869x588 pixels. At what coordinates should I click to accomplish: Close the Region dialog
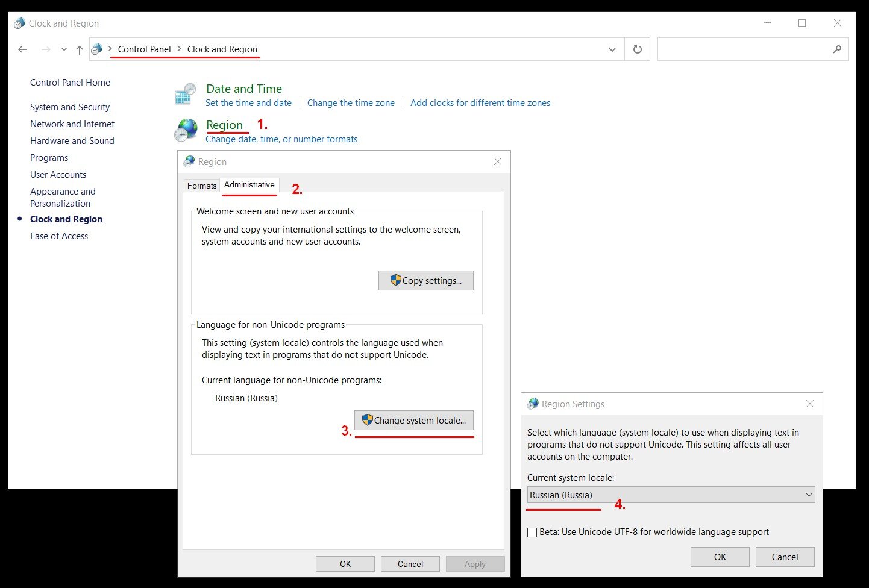pos(498,161)
